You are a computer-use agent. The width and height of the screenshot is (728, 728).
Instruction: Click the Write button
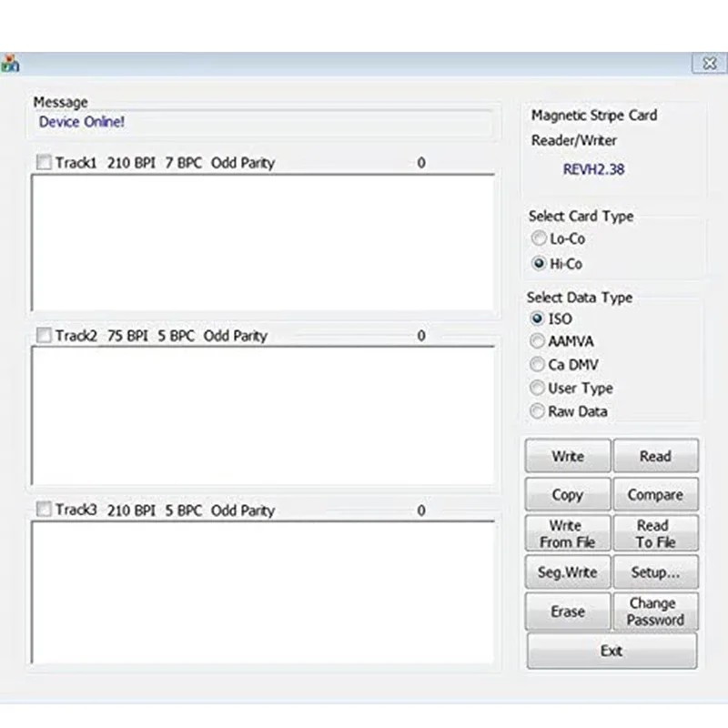567,456
